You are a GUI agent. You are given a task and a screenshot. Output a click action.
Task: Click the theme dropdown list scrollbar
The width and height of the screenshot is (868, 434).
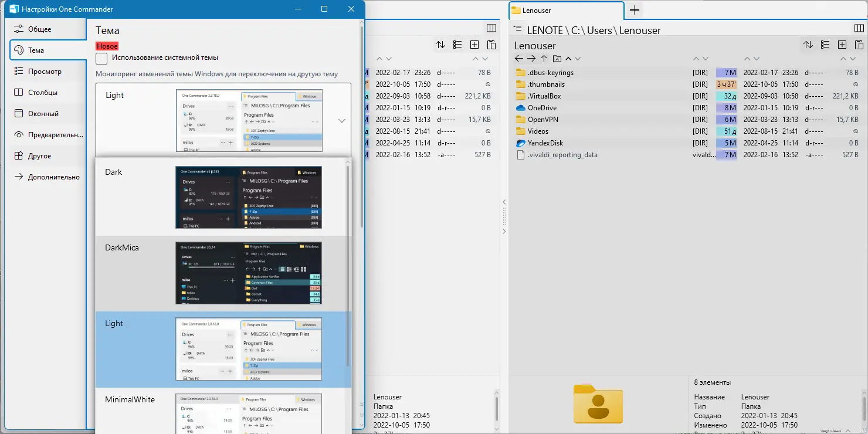[x=348, y=265]
